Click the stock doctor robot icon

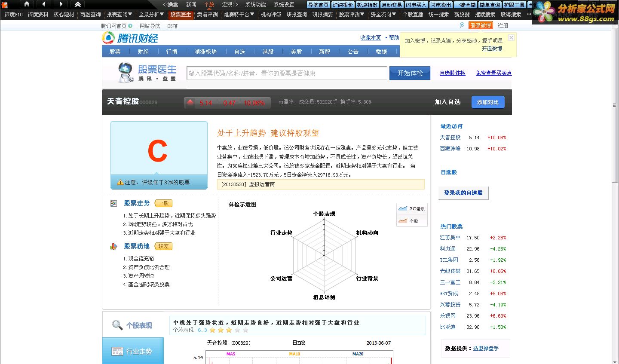(126, 73)
